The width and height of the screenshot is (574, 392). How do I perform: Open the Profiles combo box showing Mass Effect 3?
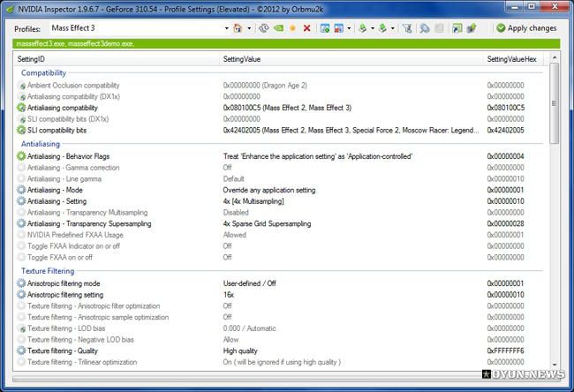click(x=140, y=28)
